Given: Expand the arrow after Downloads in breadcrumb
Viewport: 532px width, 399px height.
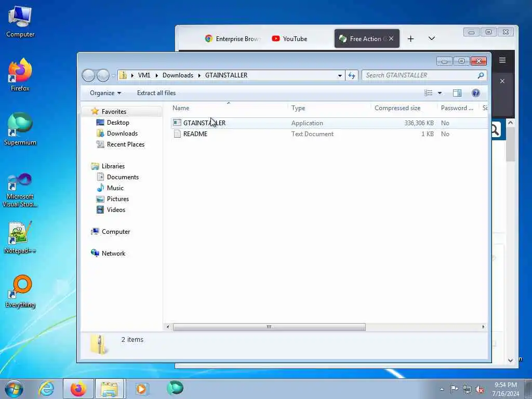Looking at the screenshot, I should pos(199,75).
